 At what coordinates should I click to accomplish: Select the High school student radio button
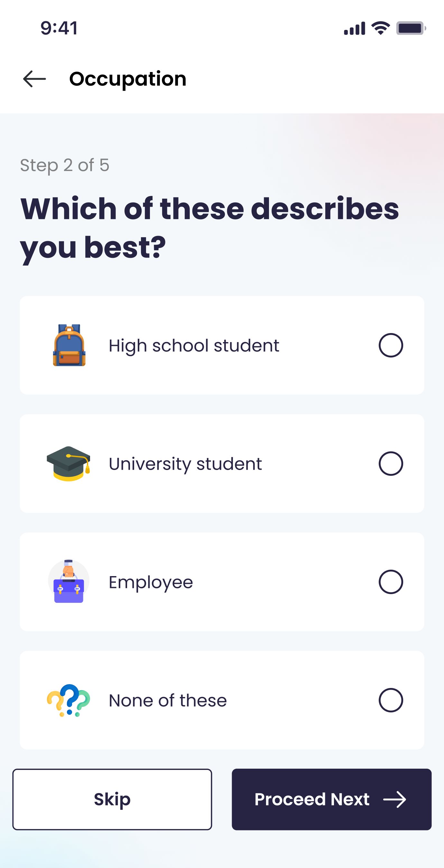(391, 345)
